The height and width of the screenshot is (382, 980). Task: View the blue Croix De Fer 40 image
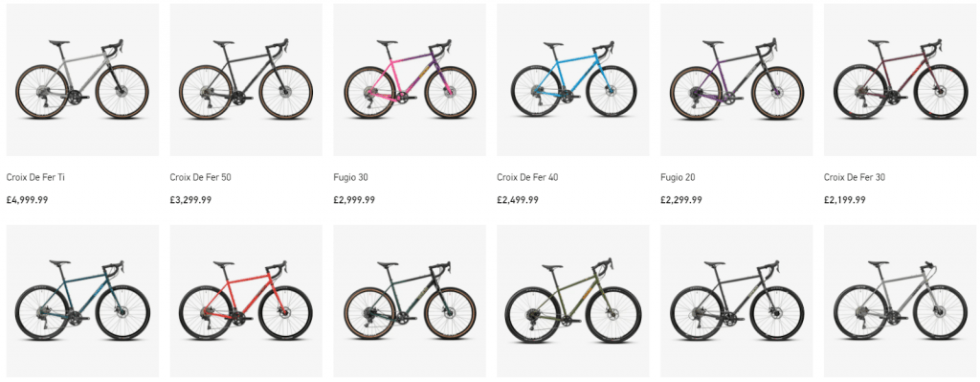573,79
